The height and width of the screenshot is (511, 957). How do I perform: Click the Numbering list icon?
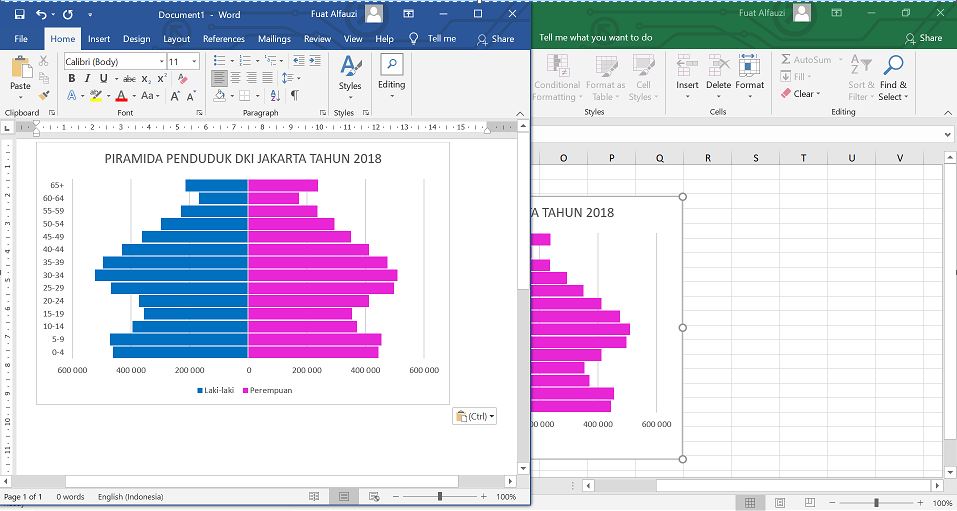pyautogui.click(x=245, y=60)
